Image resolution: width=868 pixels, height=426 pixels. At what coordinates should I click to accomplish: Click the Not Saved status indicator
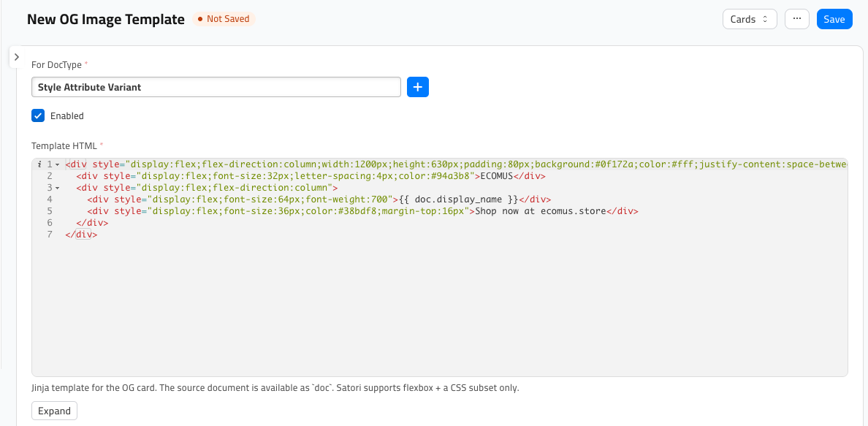click(x=224, y=19)
